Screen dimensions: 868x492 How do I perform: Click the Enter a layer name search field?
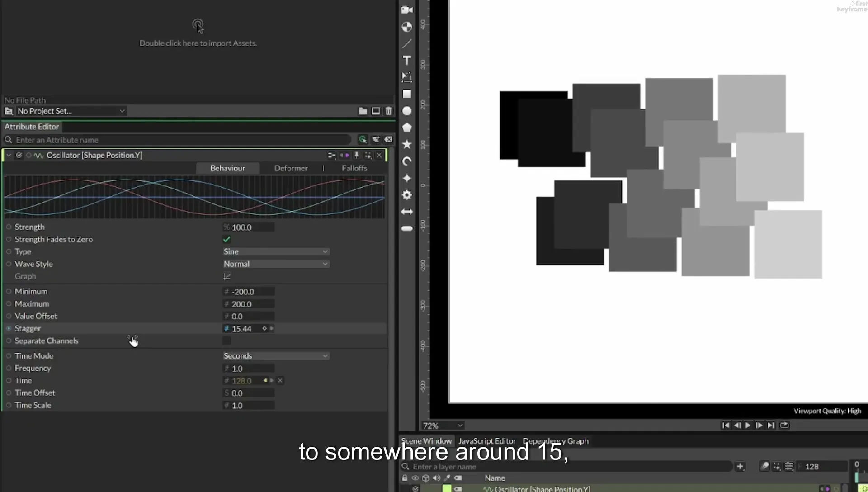point(567,467)
